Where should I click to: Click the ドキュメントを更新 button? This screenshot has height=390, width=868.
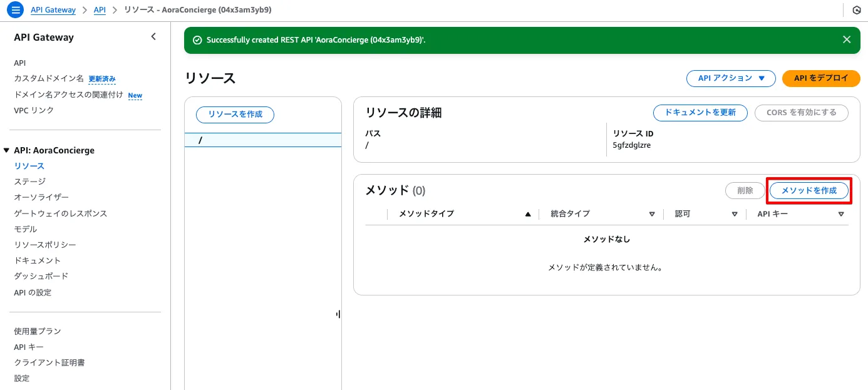700,113
